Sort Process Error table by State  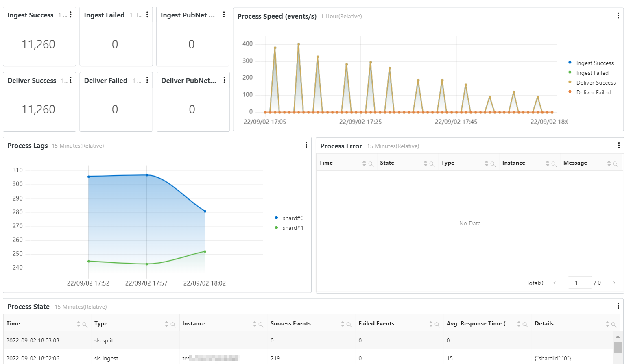[426, 163]
